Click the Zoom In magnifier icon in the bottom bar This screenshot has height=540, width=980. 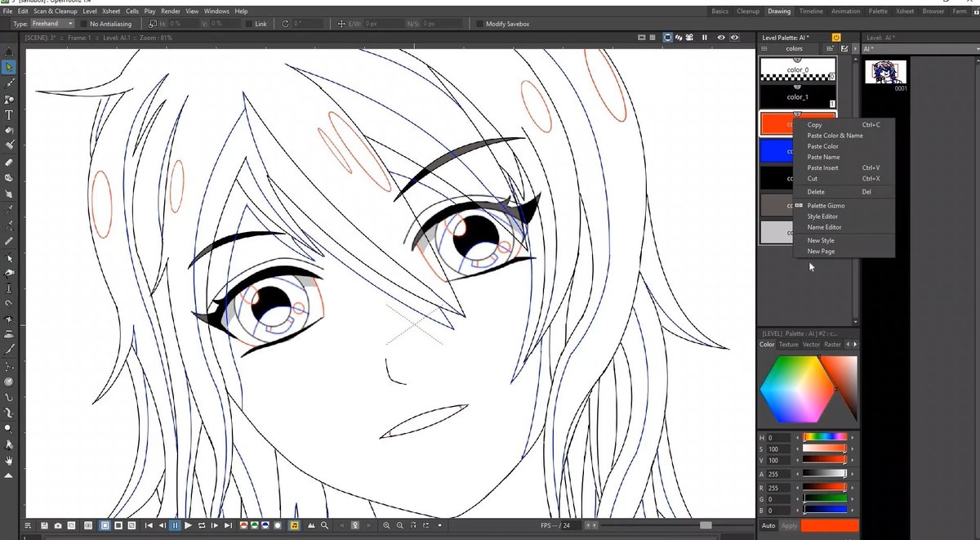pos(386,526)
